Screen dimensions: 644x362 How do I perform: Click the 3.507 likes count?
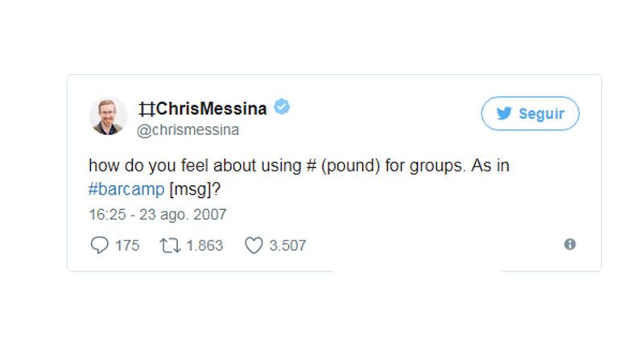point(287,245)
